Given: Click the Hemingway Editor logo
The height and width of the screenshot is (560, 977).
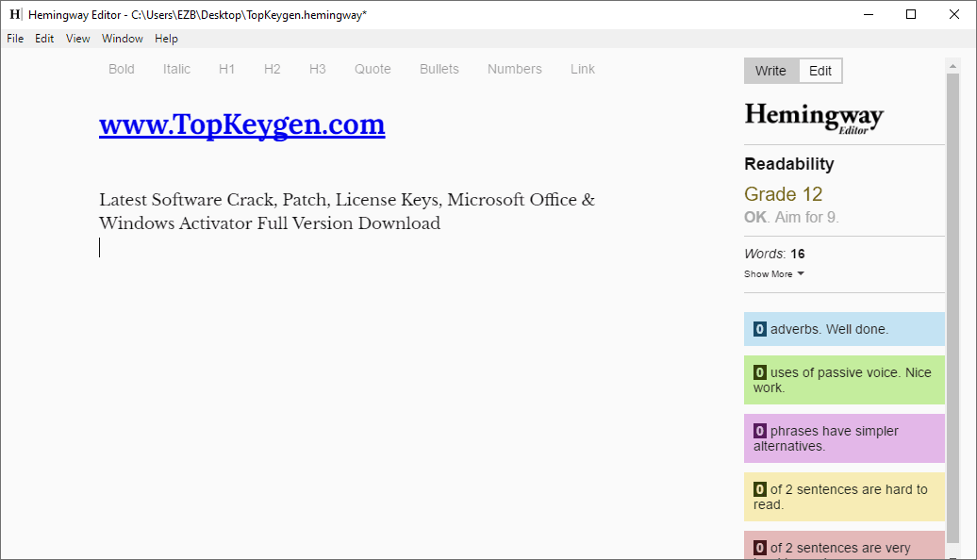Looking at the screenshot, I should [813, 115].
